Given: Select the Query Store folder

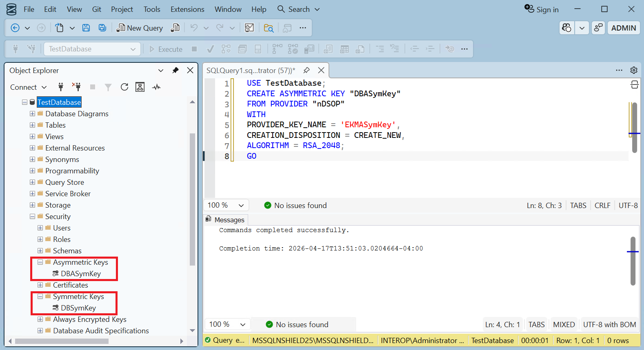Looking at the screenshot, I should pos(64,182).
